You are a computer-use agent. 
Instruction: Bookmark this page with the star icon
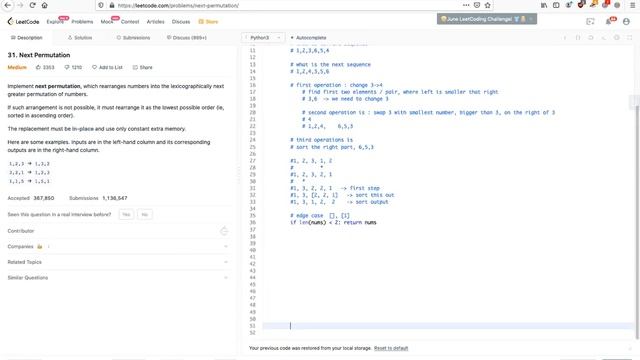pos(487,5)
